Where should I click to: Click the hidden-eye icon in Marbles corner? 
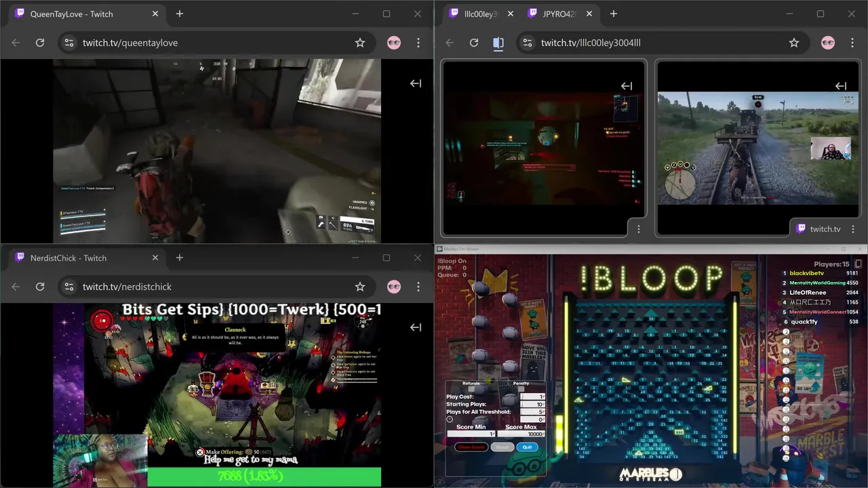pos(858,264)
